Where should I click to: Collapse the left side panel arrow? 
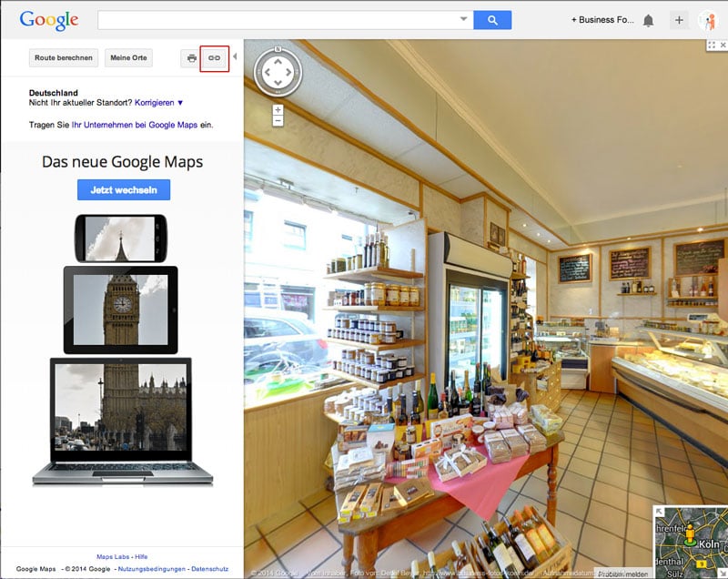(235, 56)
